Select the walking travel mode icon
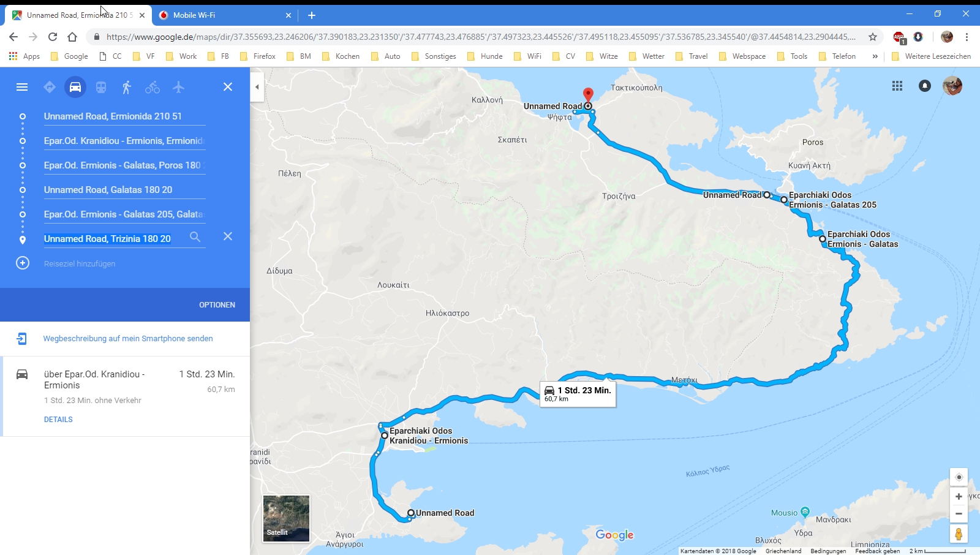The height and width of the screenshot is (555, 980). pos(127,87)
